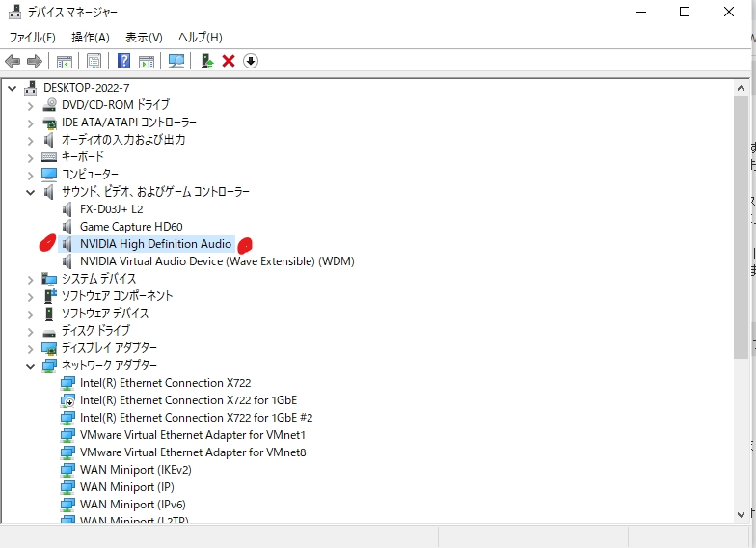Open the 操作(A) menu
This screenshot has width=756, height=548.
[x=91, y=37]
